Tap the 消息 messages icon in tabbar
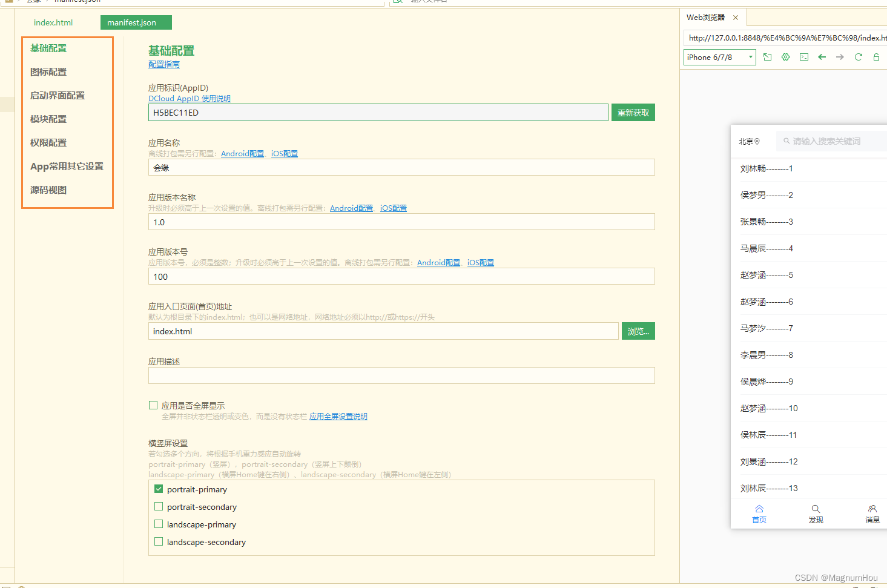This screenshot has width=887, height=588. pyautogui.click(x=872, y=513)
